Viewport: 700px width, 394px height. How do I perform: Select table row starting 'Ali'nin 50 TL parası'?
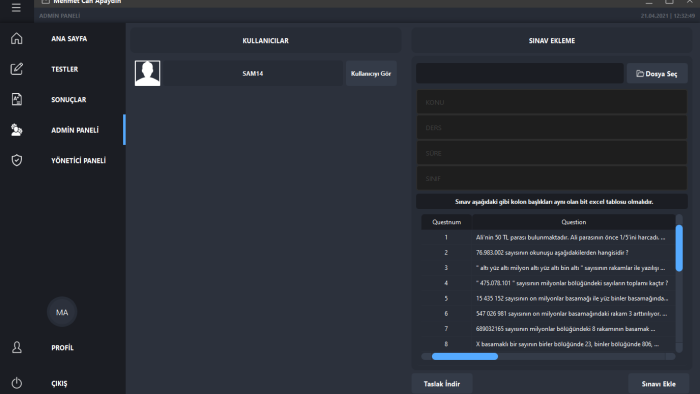pyautogui.click(x=548, y=237)
